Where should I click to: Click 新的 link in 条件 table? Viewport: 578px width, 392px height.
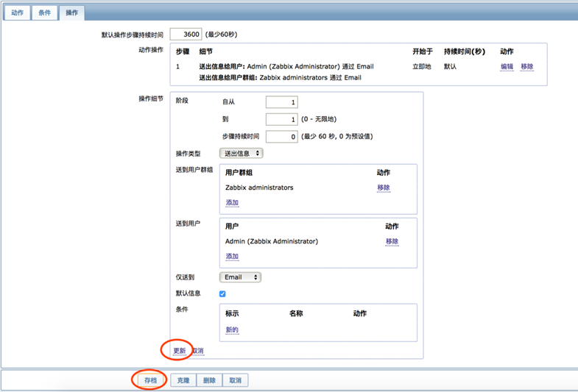coord(232,329)
